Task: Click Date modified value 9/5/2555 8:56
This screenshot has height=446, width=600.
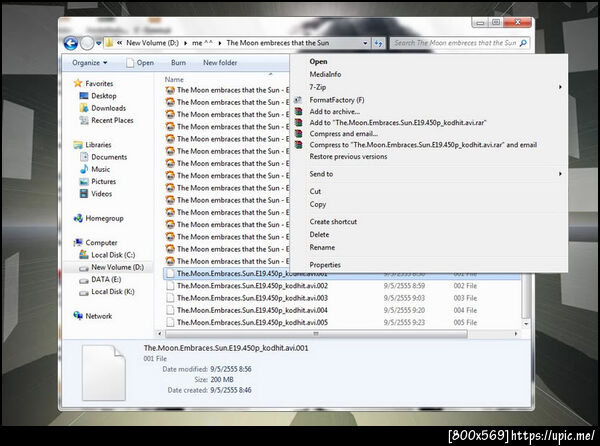Action: tap(231, 369)
